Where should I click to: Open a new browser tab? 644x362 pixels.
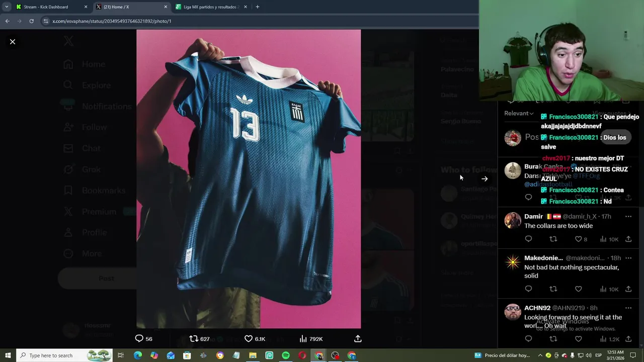click(x=258, y=7)
